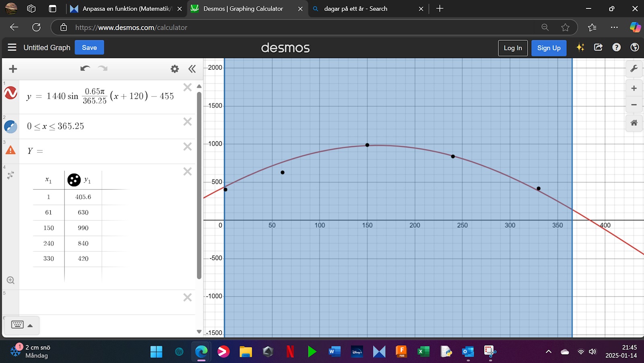Click the expression list scrollbar
Image resolution: width=644 pixels, height=363 pixels.
click(199, 185)
